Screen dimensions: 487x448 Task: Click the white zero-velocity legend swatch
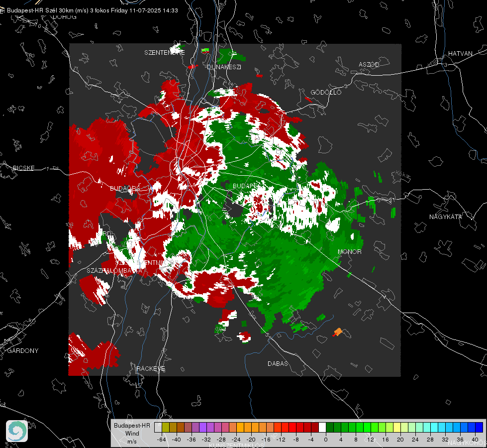point(322,427)
